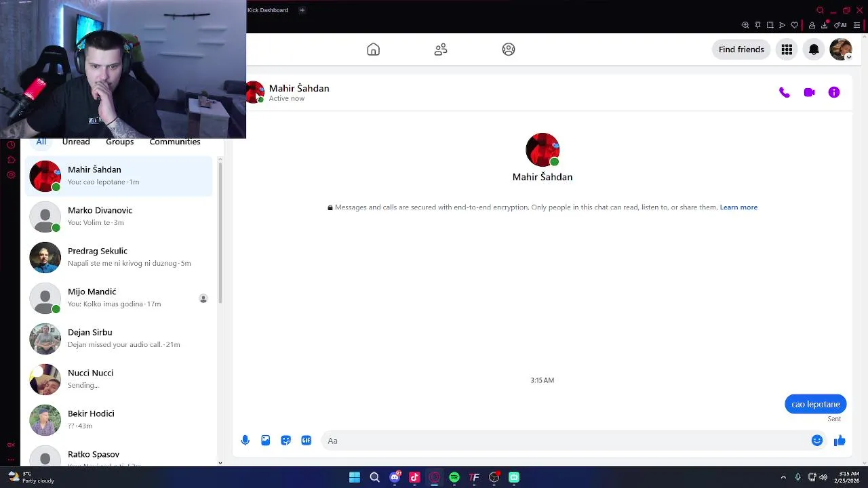Start a video call with Mahir Šahdan
Screen dimensions: 868x488
pos(809,93)
